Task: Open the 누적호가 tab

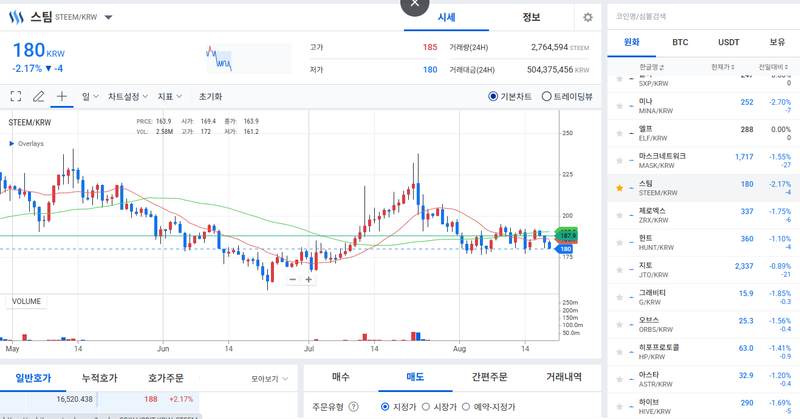Action: click(x=99, y=378)
